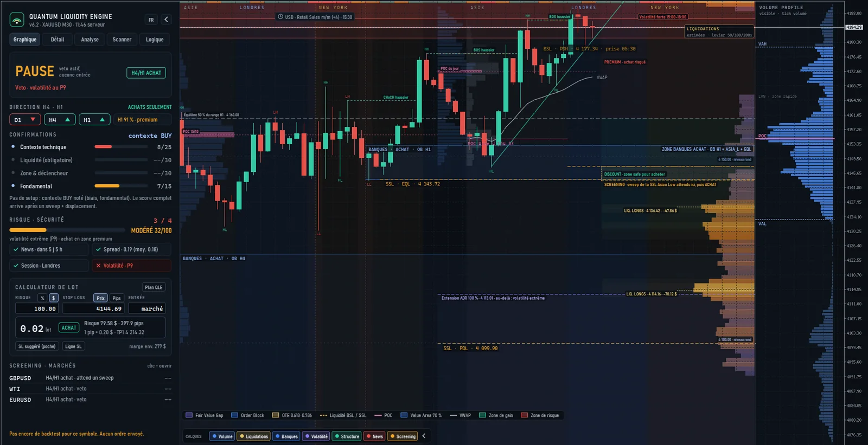Viewport: 868px width, 445px height.
Task: Open the Graphique tab
Action: click(25, 40)
